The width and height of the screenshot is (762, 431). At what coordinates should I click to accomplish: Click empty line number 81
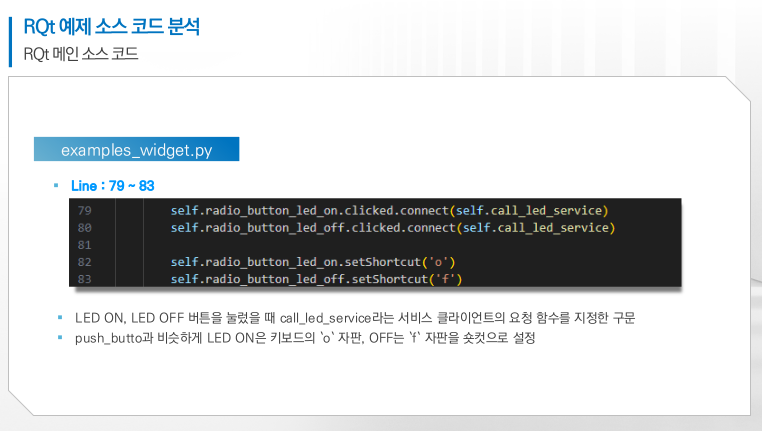coord(85,245)
